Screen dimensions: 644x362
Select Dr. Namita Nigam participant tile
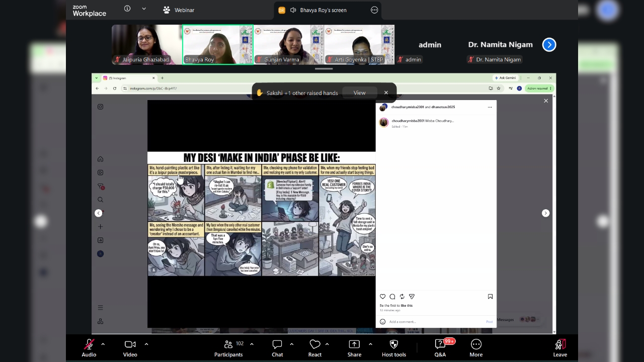[x=500, y=45]
